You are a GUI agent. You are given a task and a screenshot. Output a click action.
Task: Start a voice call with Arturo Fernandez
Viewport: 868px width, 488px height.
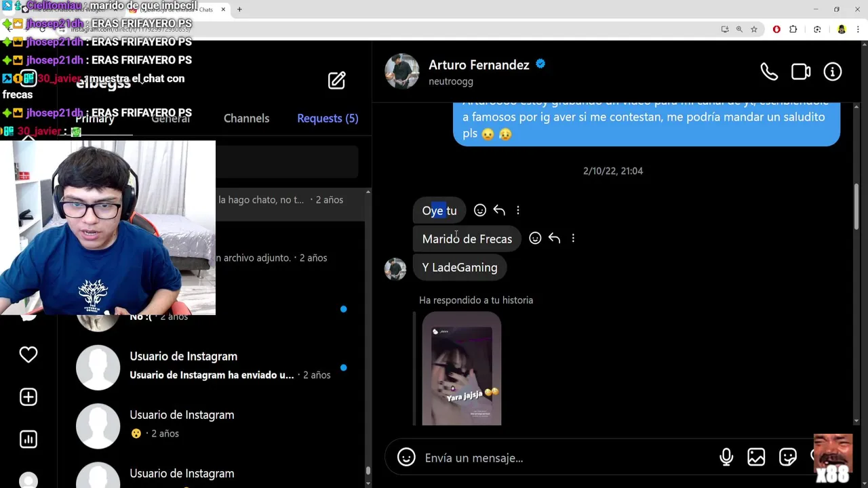click(769, 72)
